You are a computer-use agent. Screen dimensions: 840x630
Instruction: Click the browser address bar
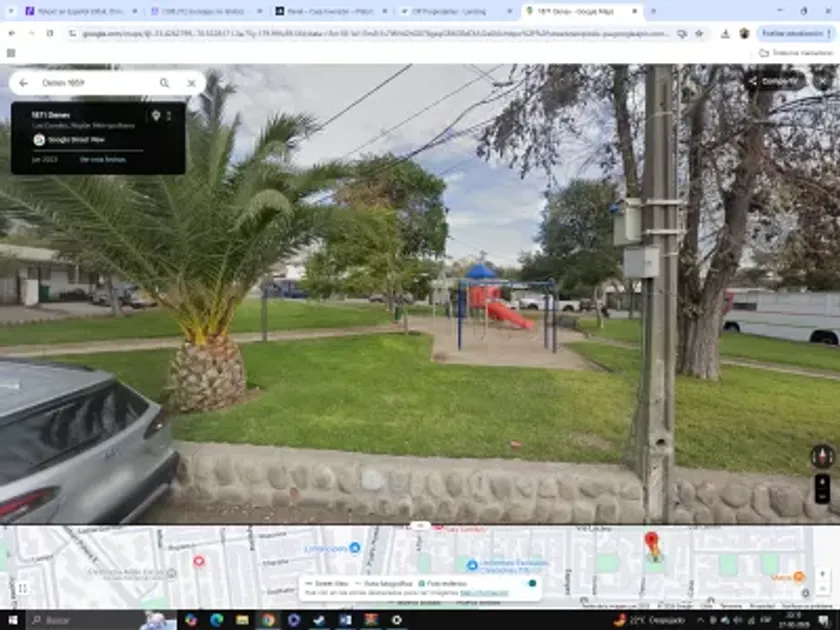pos(370,33)
